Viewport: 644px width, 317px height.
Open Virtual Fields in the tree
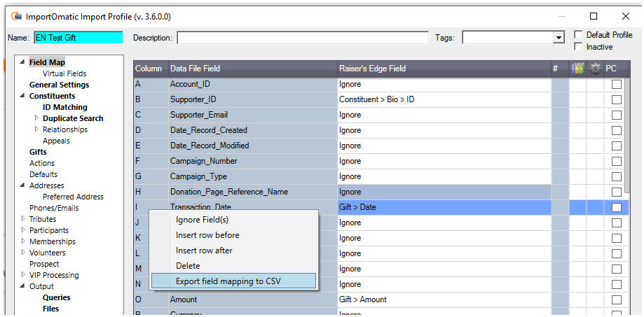(x=64, y=73)
